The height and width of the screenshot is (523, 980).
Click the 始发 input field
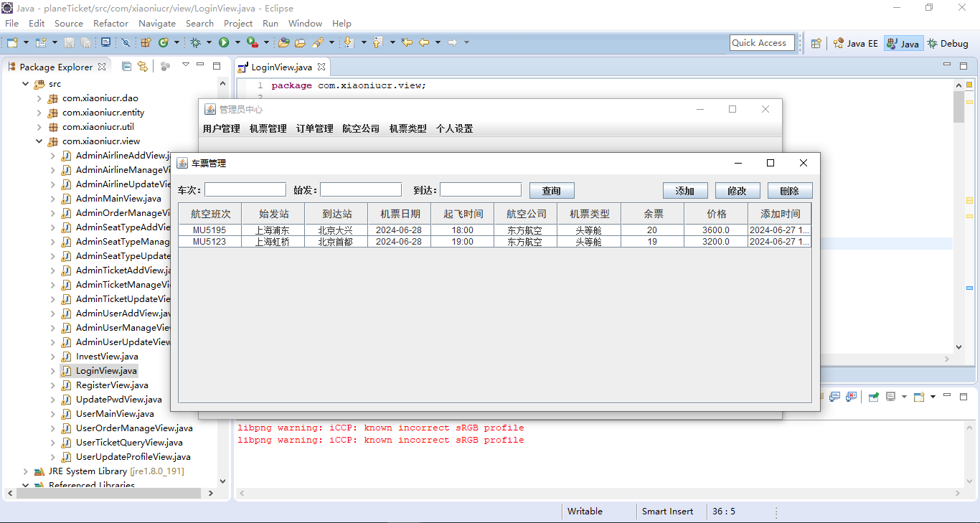pos(361,189)
